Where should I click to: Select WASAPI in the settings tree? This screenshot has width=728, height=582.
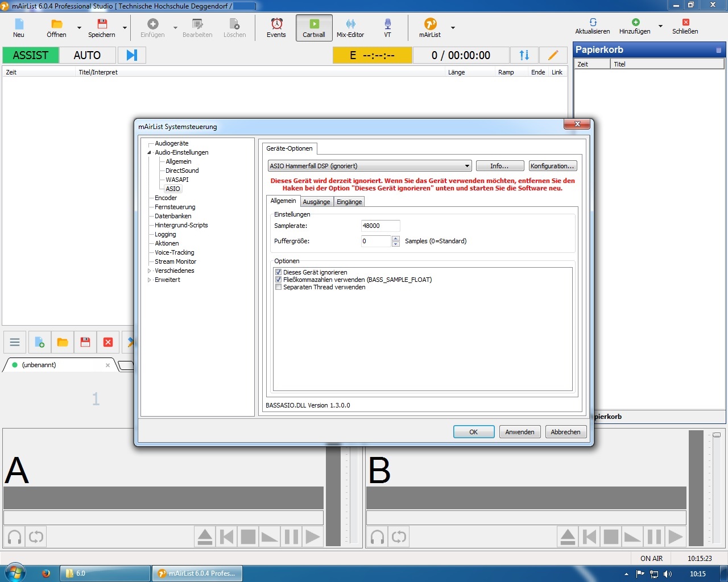(x=177, y=180)
